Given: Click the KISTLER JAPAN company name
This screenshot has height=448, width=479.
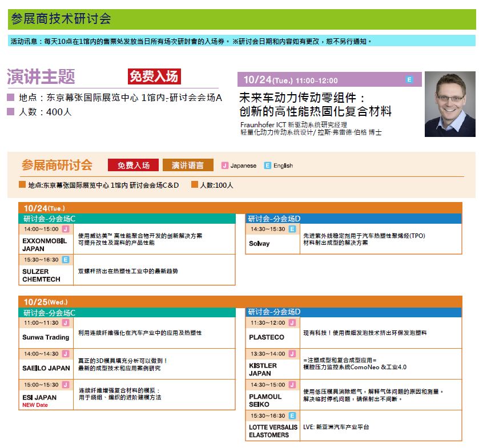Looking at the screenshot, I should (263, 369).
